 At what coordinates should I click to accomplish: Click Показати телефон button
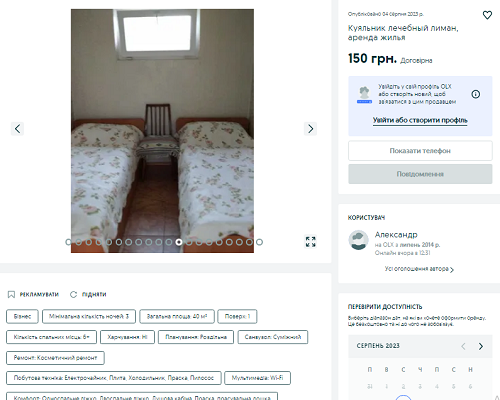420,151
